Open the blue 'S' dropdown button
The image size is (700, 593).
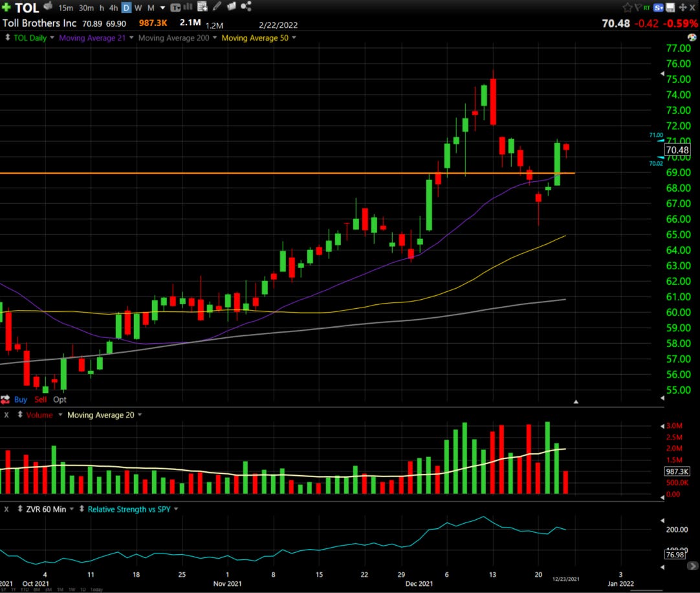pos(659,8)
